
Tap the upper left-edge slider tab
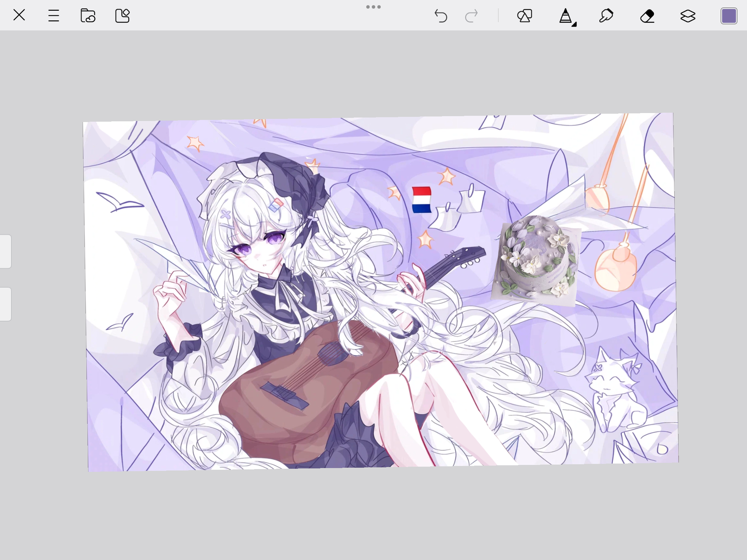coord(5,251)
